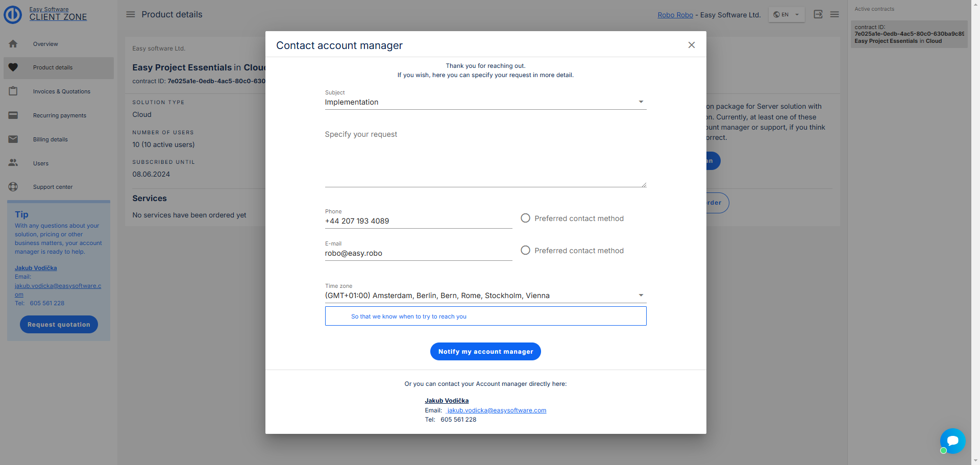
Task: Open the EN language selector
Action: click(x=786, y=15)
